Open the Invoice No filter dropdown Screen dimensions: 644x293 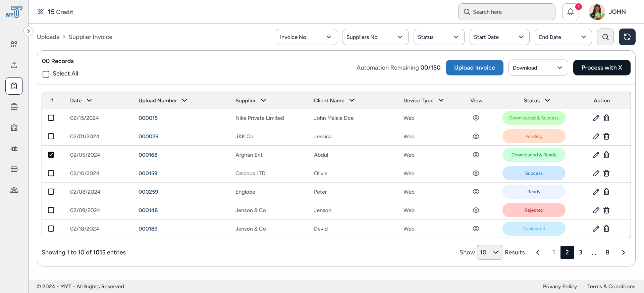(306, 37)
